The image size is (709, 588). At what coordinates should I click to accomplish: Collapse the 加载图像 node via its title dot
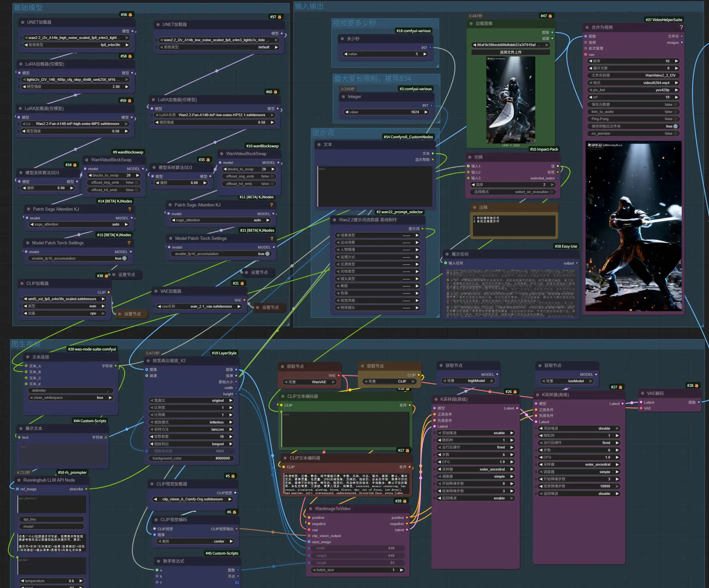tap(471, 24)
